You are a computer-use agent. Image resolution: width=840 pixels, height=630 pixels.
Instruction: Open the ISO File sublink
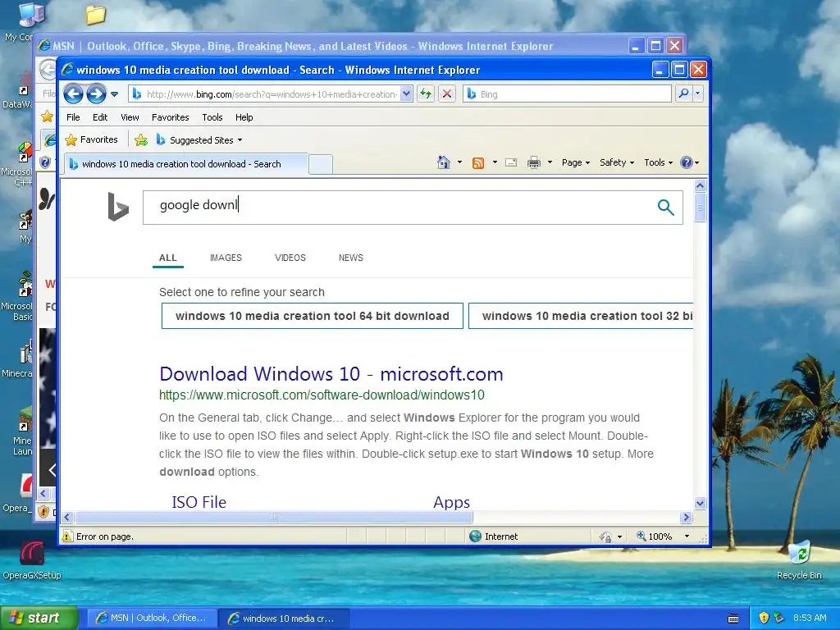click(x=199, y=502)
